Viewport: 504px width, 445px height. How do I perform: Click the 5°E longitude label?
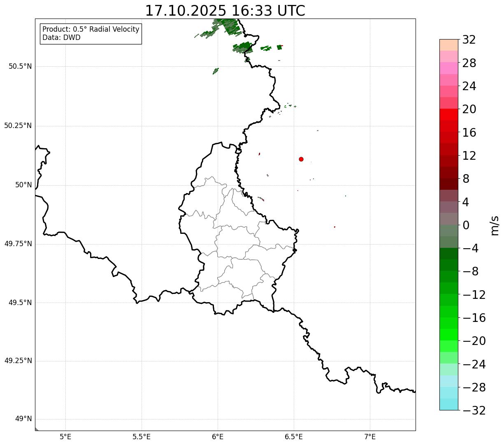coord(65,437)
